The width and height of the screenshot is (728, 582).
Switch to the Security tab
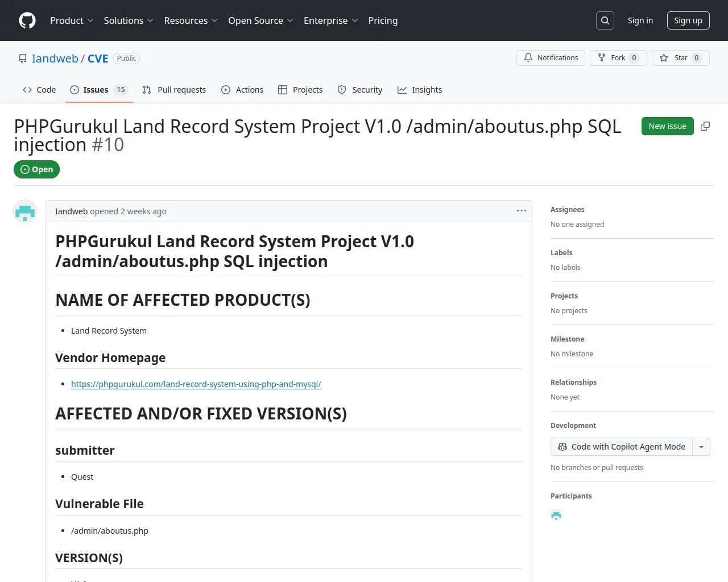coord(360,90)
